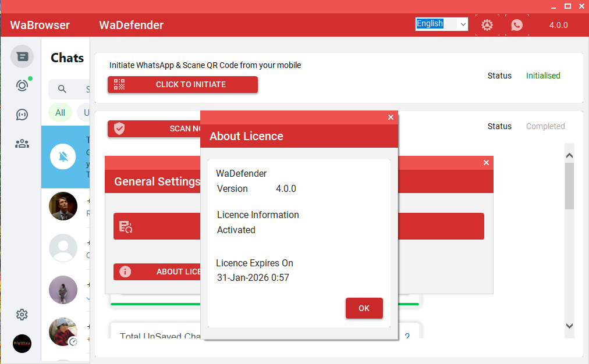Open the Channels sidebar icon

point(22,115)
